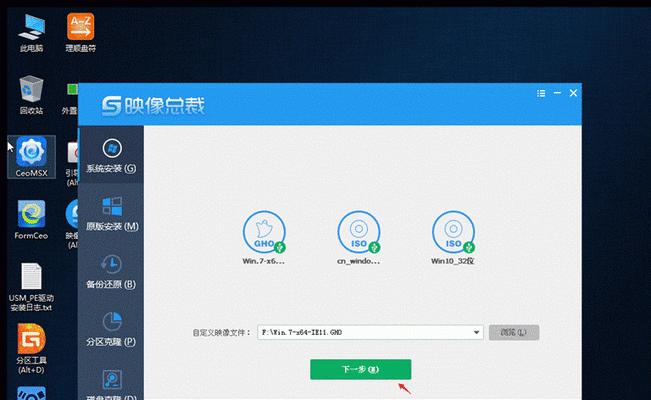Image resolution: width=651 pixels, height=400 pixels.
Task: Click the 映像总裁 logo in header
Action: (153, 106)
